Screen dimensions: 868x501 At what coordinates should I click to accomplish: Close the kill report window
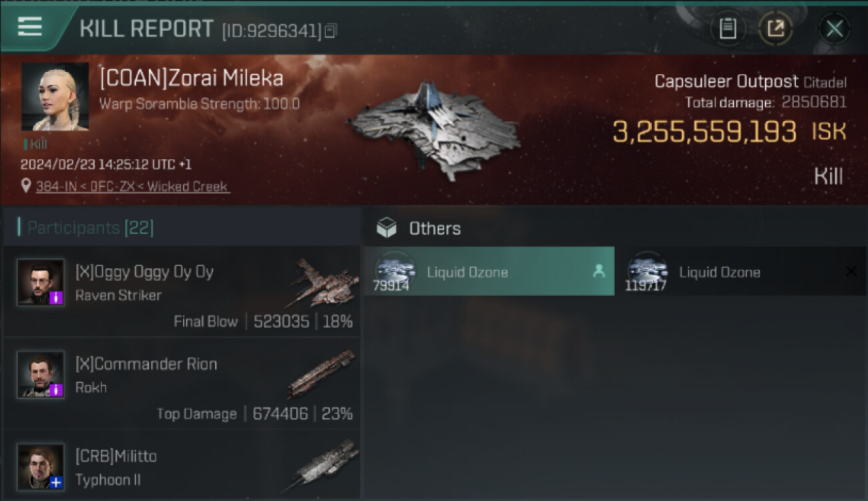pyautogui.click(x=834, y=29)
